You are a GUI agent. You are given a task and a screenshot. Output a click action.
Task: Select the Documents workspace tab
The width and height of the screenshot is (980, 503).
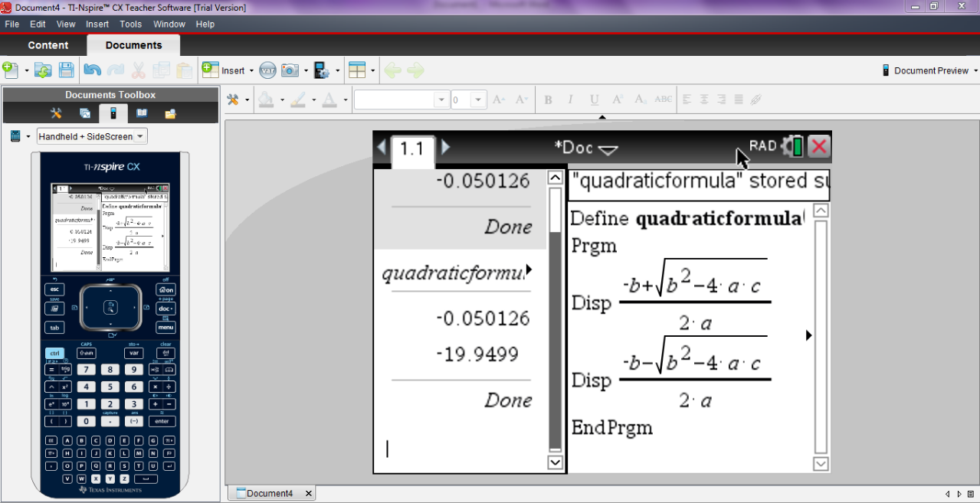(133, 45)
